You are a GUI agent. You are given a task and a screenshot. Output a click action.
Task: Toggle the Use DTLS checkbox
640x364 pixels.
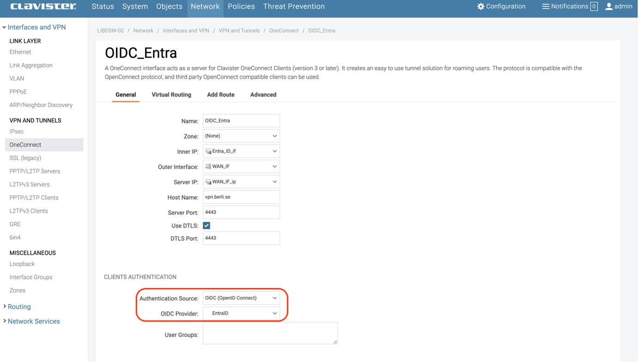[x=207, y=225]
